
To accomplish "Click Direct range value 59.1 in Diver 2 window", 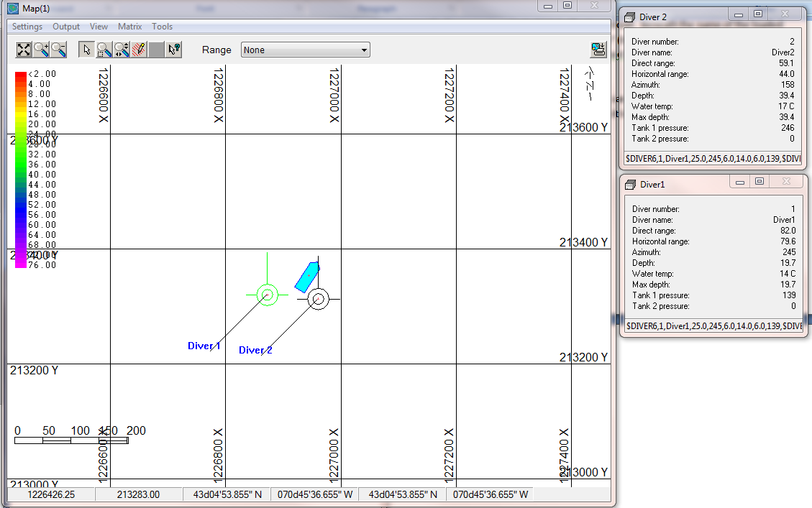I will pyautogui.click(x=786, y=63).
